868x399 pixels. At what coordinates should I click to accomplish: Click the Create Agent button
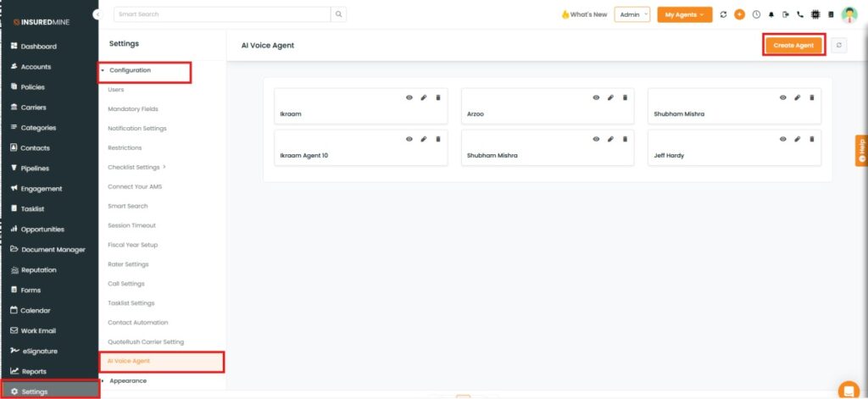(x=793, y=45)
